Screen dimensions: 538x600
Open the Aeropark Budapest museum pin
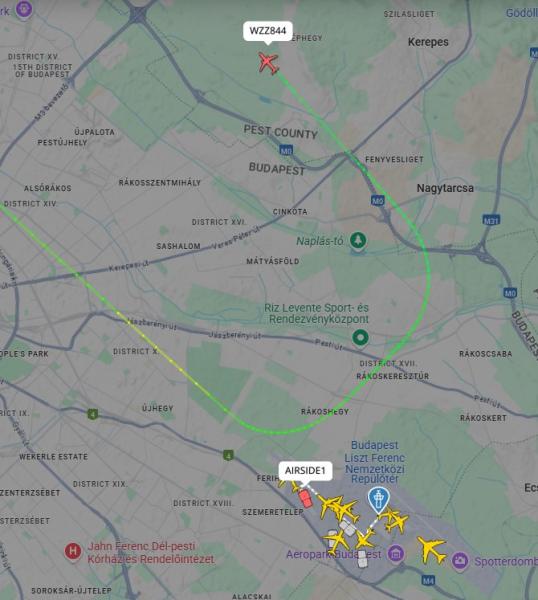coord(396,553)
